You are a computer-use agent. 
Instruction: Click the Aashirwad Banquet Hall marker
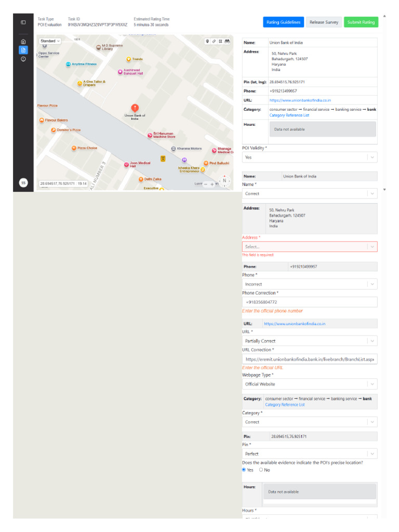(120, 72)
